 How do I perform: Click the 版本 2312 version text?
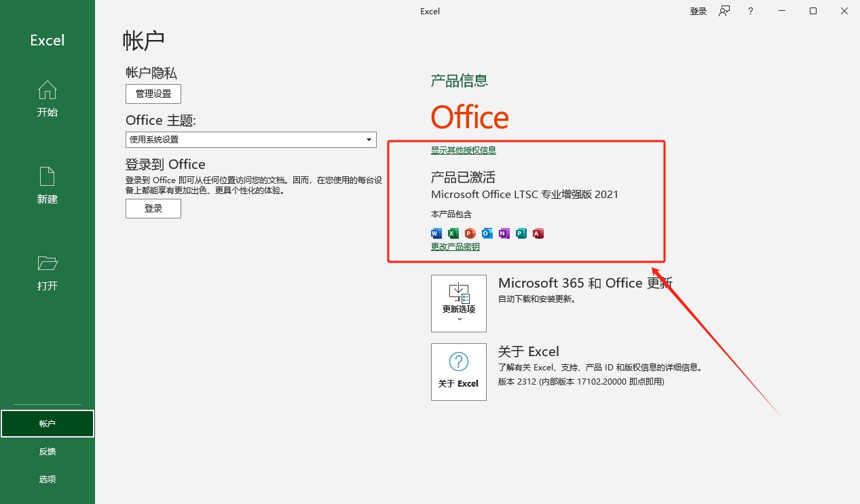click(x=581, y=382)
